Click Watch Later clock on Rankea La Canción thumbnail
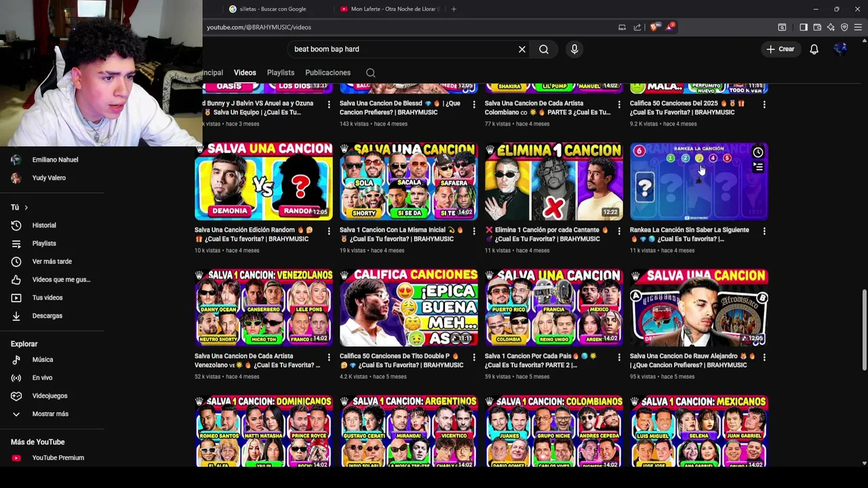 tap(757, 152)
